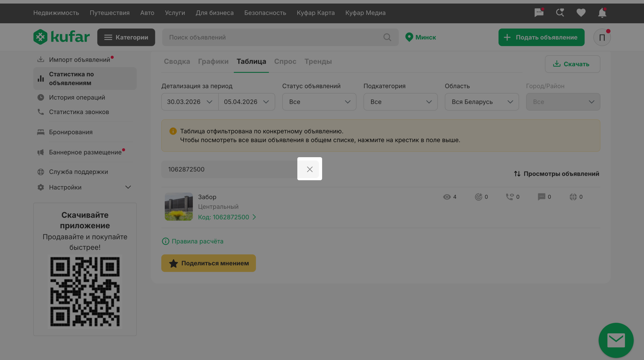This screenshot has width=644, height=360.
Task: Open Правила расчёта link
Action: (192, 241)
